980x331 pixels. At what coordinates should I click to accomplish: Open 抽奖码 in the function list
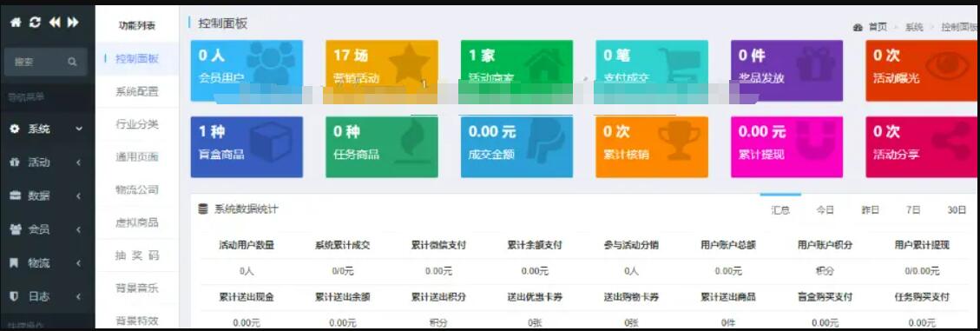(x=137, y=255)
